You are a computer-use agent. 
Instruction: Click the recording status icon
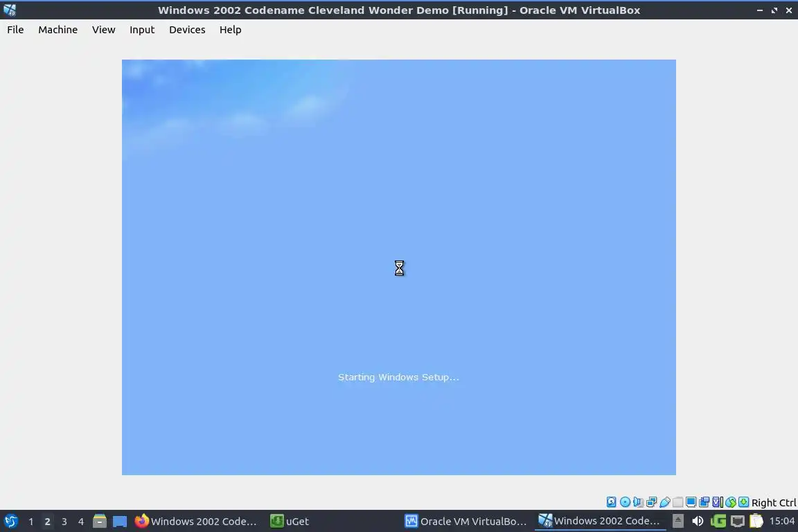point(704,502)
